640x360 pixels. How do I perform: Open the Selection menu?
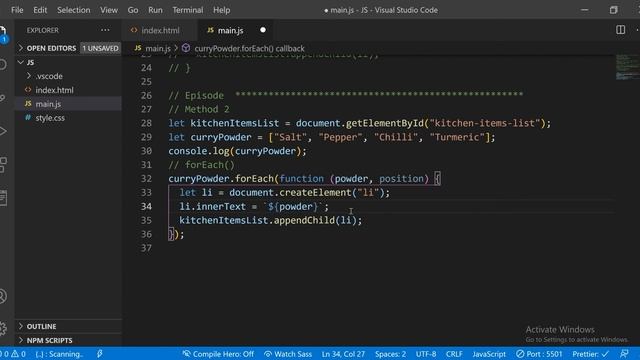pos(73,10)
